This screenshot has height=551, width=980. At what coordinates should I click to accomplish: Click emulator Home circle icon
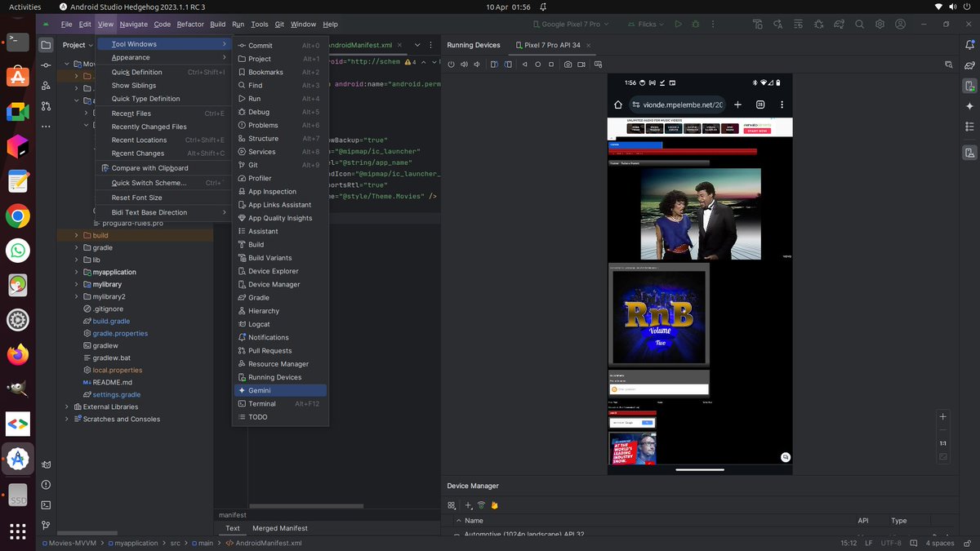coord(538,64)
